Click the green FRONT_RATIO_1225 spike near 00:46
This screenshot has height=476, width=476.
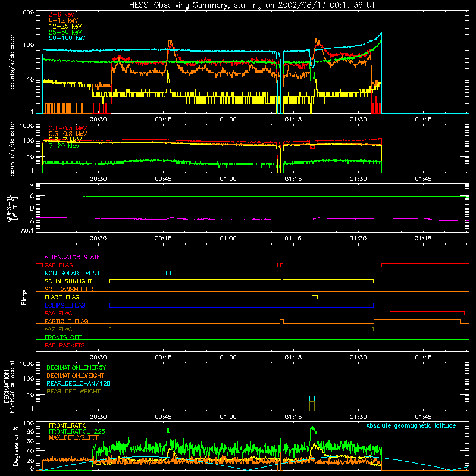pyautogui.click(x=168, y=428)
